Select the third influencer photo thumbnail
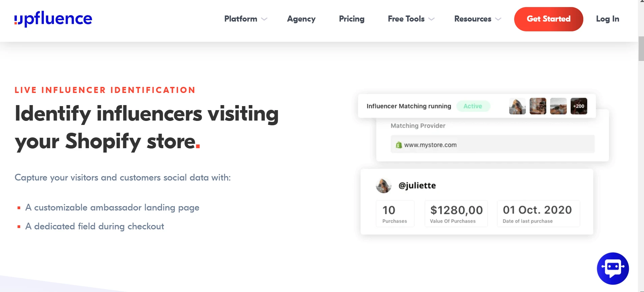The width and height of the screenshot is (644, 292). 558,106
